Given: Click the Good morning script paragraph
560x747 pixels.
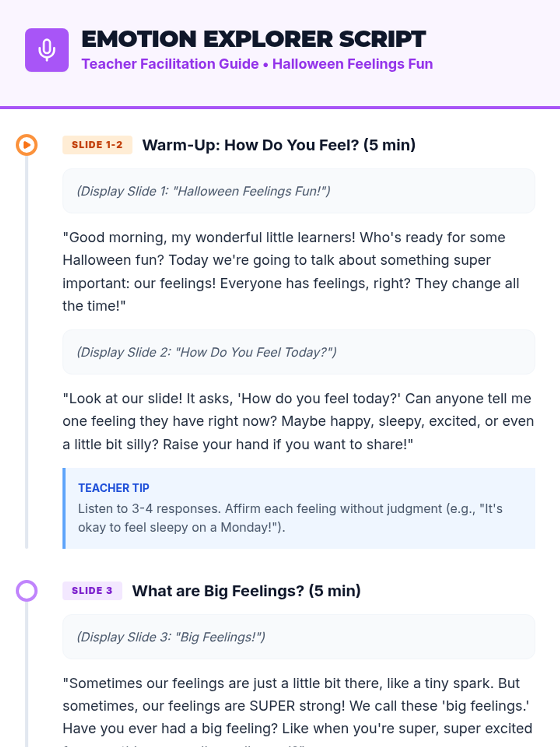Looking at the screenshot, I should click(291, 271).
